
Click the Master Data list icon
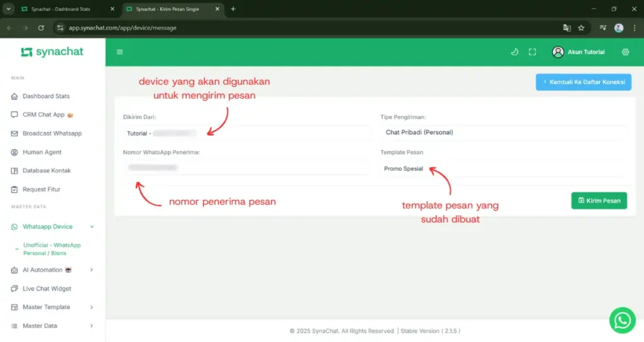pyautogui.click(x=14, y=326)
